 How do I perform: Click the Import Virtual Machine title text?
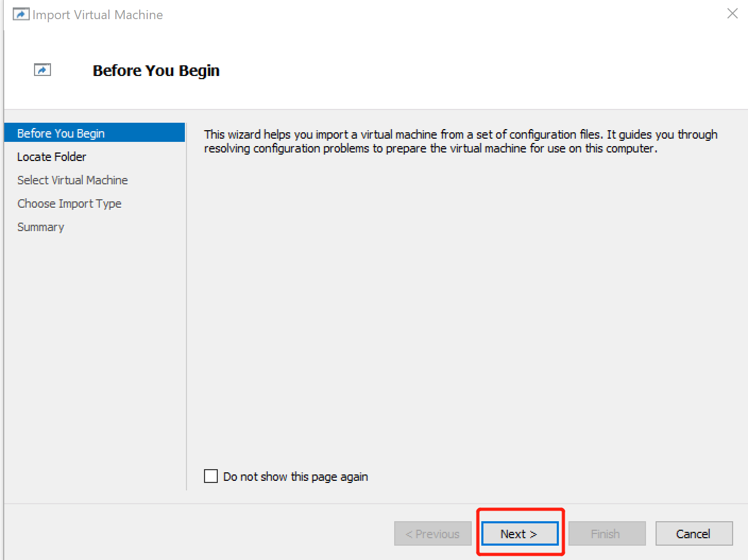[97, 14]
